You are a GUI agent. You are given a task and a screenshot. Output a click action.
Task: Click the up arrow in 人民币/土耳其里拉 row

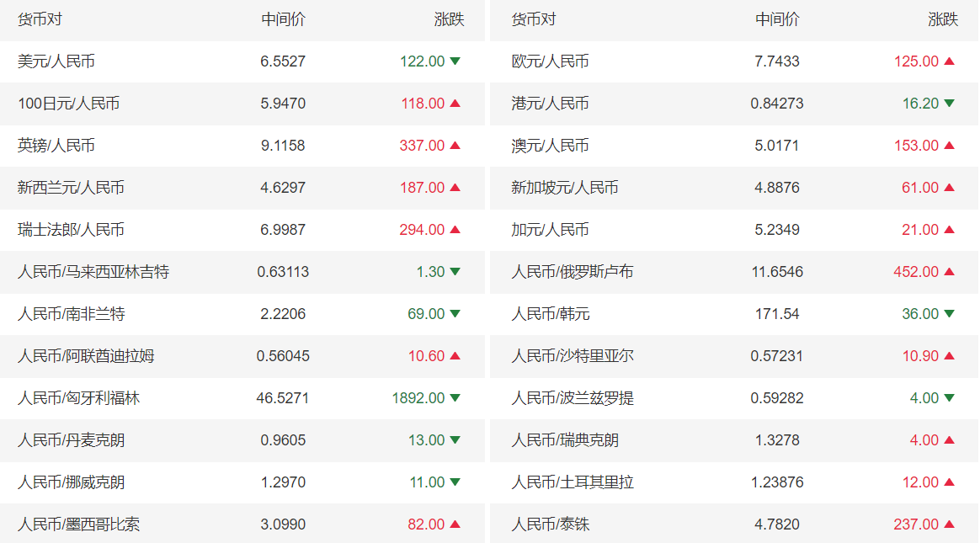click(950, 482)
